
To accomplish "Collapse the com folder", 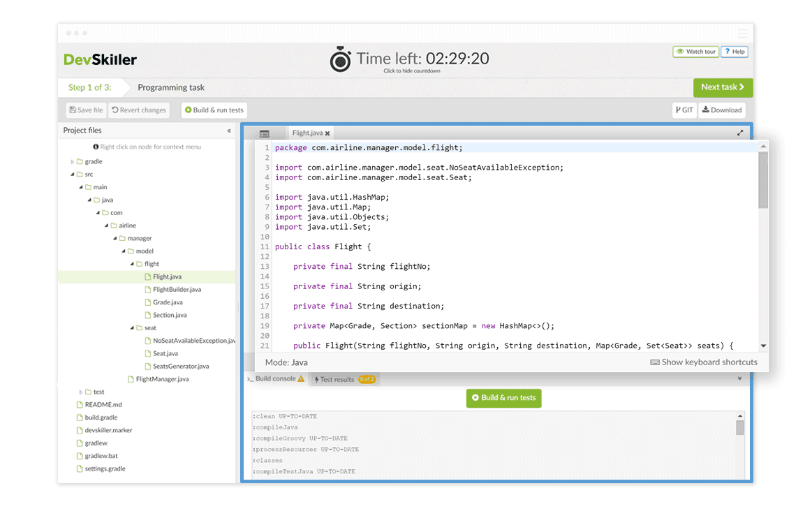I will coord(98,213).
